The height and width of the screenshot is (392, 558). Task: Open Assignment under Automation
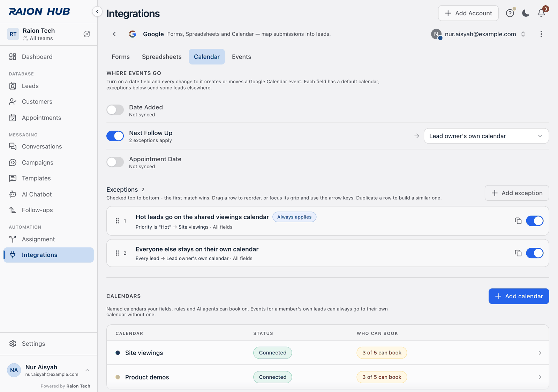pyautogui.click(x=48, y=239)
